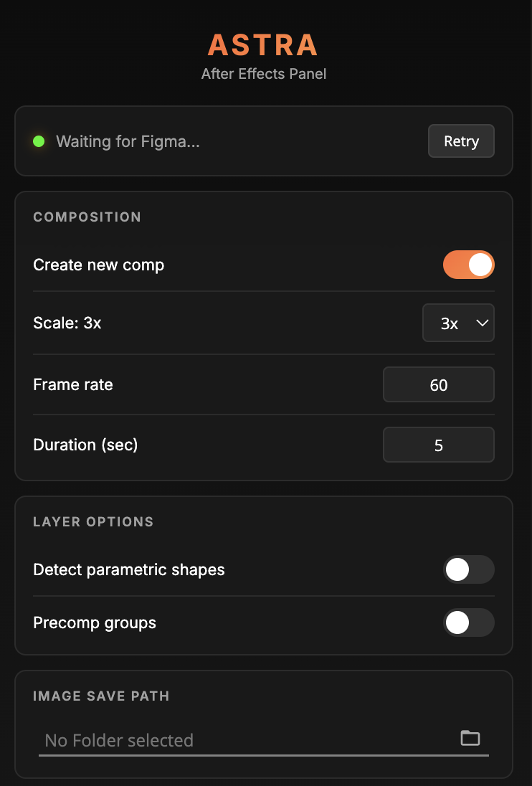This screenshot has width=532, height=786.
Task: Click the Scale: 3x label
Action: [x=67, y=323]
